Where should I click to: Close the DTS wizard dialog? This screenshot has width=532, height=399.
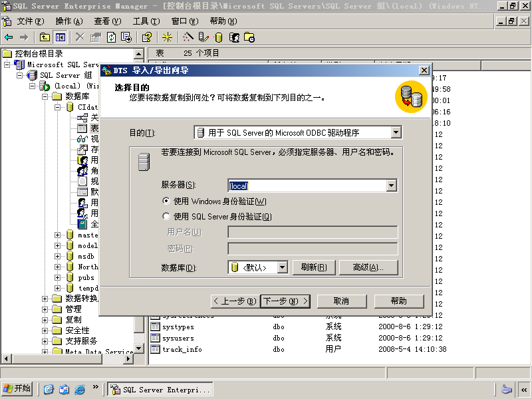[x=424, y=70]
